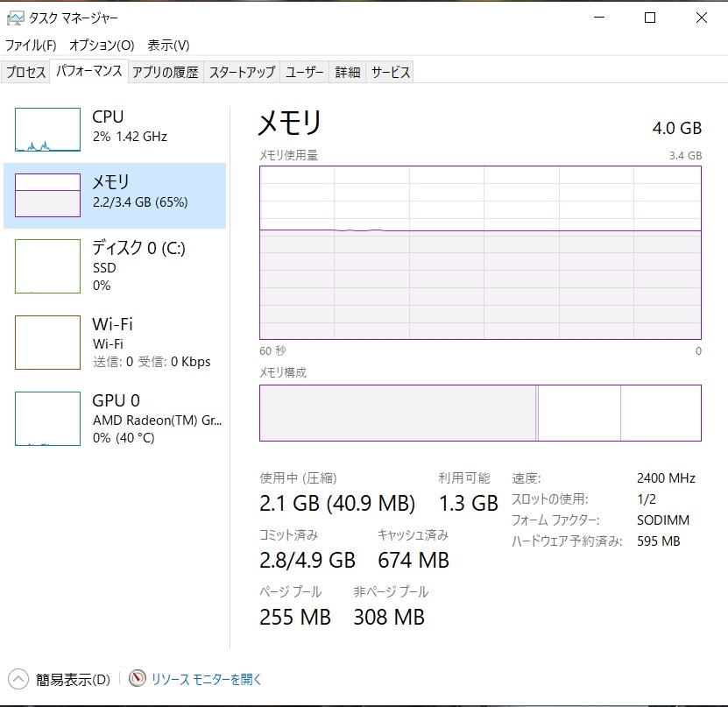The image size is (728, 707).
Task: Select the ディスク 0 (C:) graph thumbnail
Action: click(47, 265)
